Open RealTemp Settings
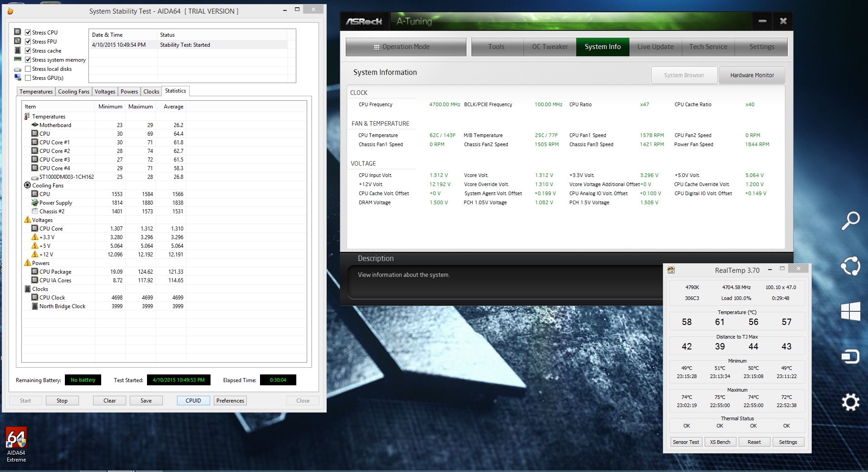The image size is (868, 472). [788, 442]
